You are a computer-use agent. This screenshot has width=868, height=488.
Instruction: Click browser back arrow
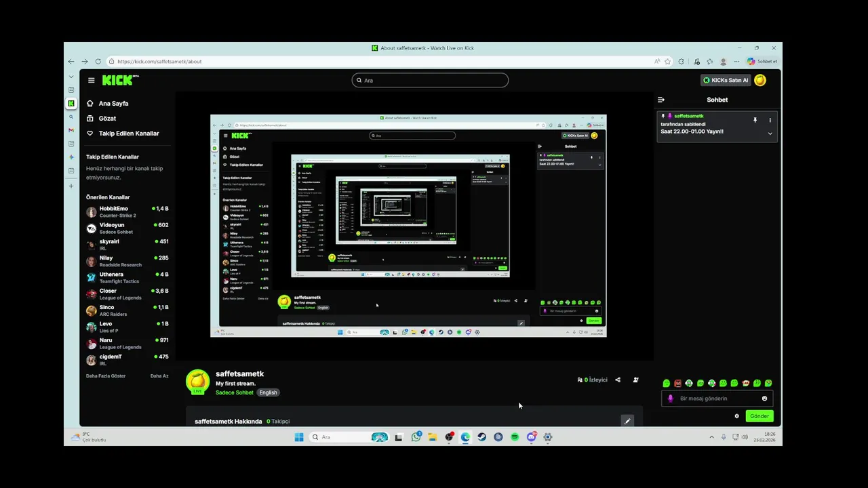pos(71,61)
